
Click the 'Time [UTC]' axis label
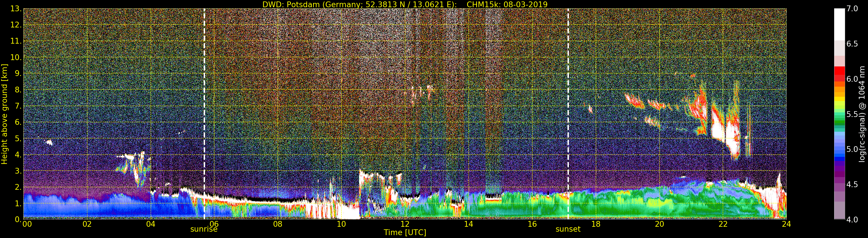click(x=405, y=233)
